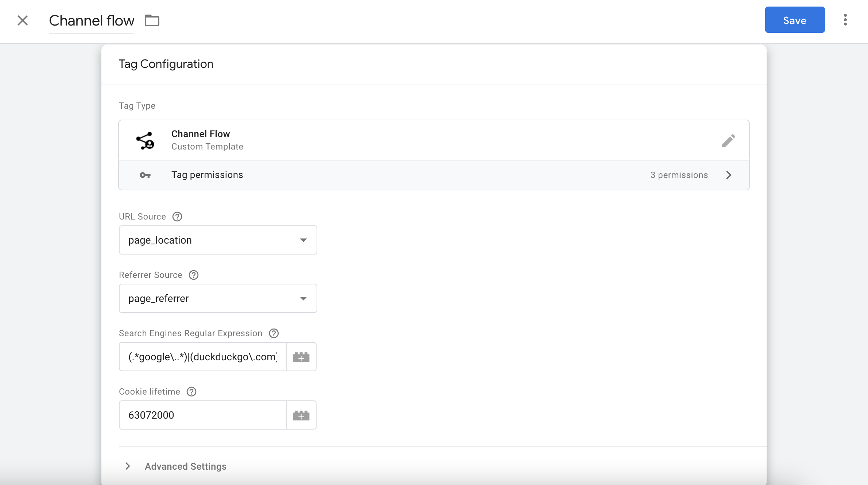Open the folder icon next to Channel flow
The height and width of the screenshot is (485, 868).
click(x=152, y=20)
